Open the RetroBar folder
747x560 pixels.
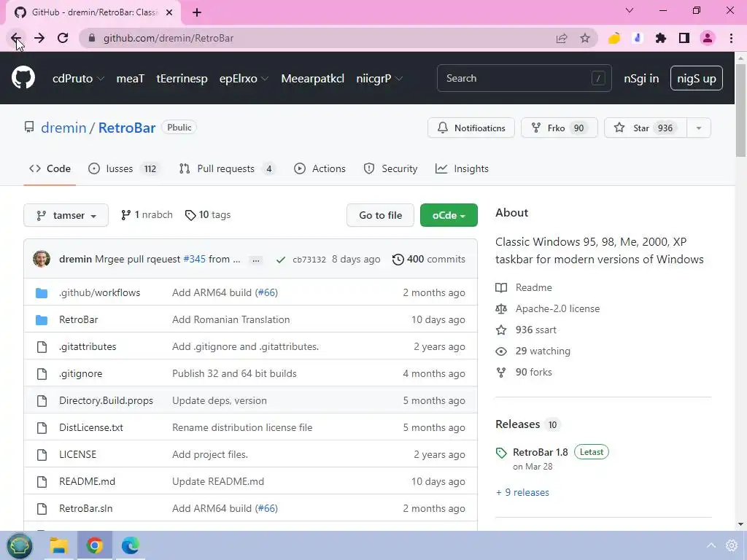point(79,319)
